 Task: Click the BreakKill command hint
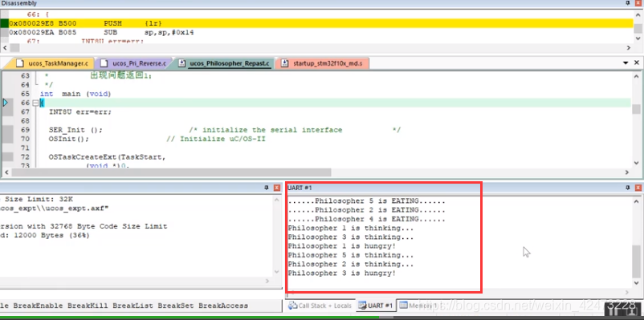[x=88, y=306]
